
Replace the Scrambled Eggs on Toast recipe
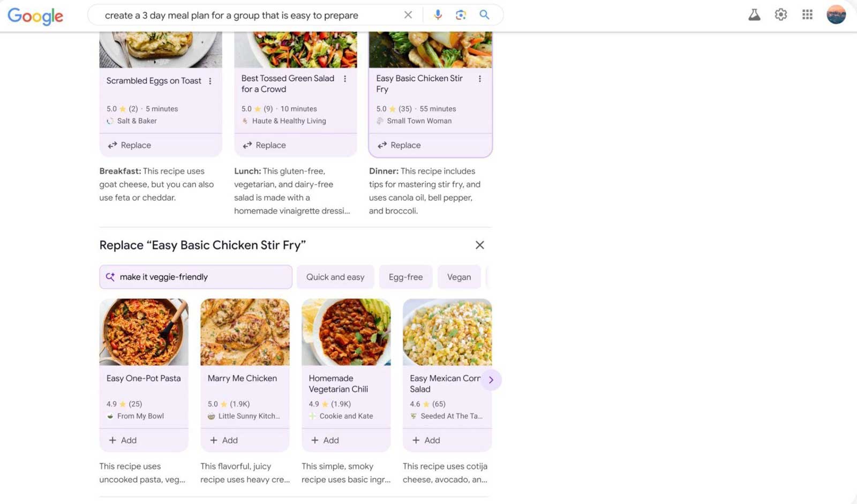[x=130, y=145]
